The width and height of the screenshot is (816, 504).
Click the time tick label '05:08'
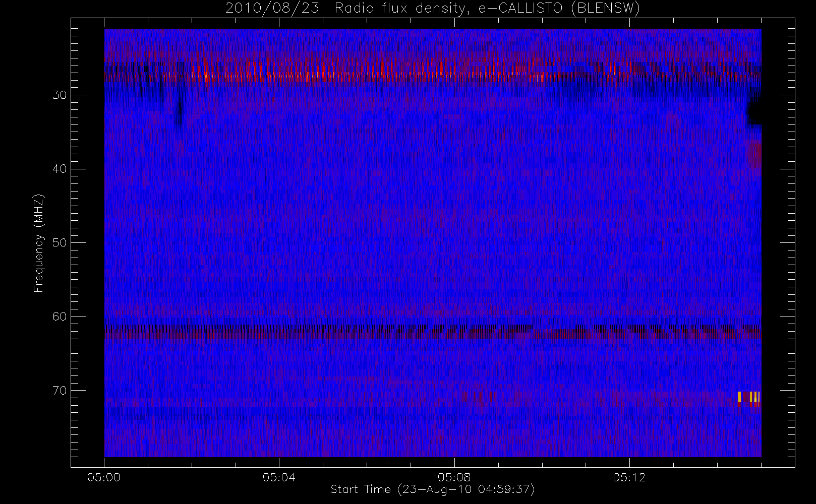tap(454, 477)
